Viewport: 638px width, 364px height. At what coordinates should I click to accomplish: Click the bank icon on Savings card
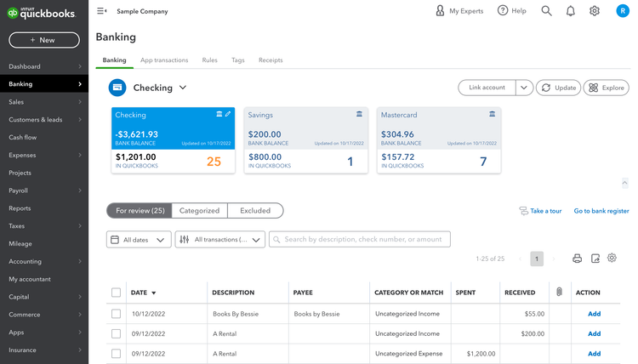(359, 114)
